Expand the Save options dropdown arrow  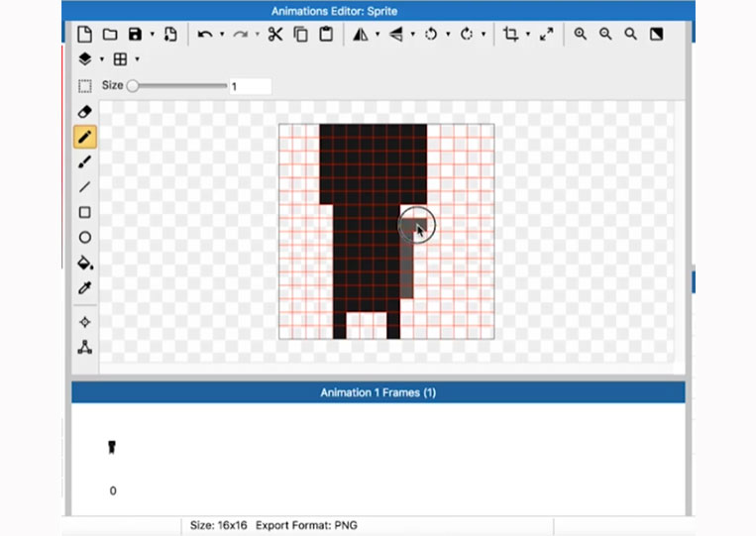pyautogui.click(x=152, y=35)
